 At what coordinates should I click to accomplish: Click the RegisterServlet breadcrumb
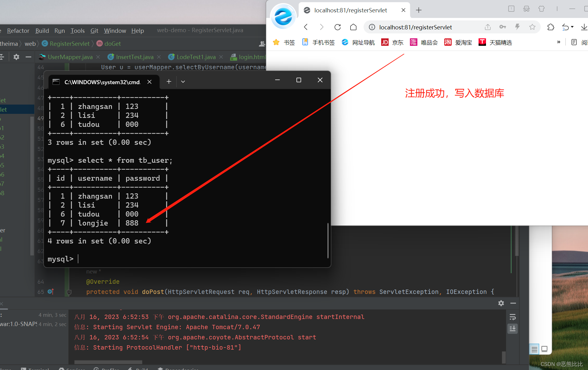pyautogui.click(x=66, y=44)
